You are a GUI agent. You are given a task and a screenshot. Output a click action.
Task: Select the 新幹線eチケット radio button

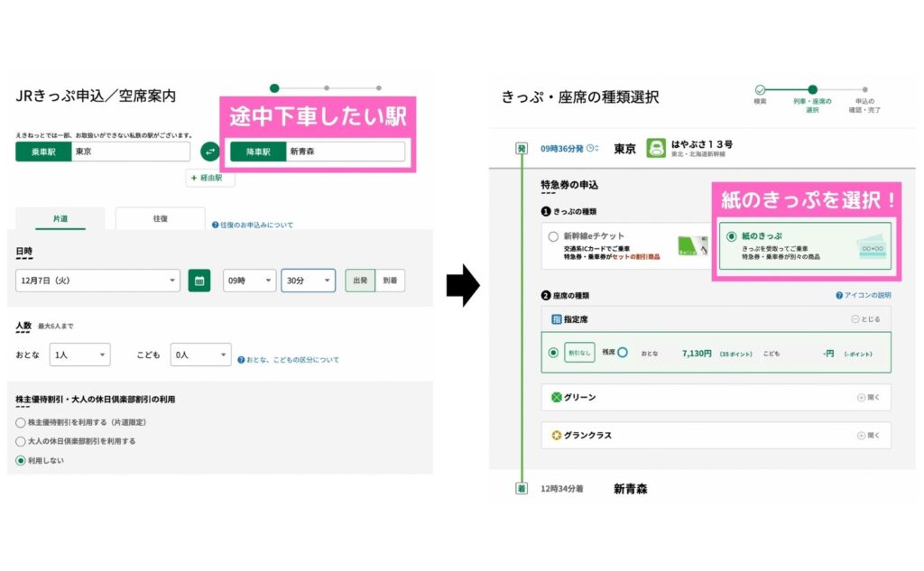(x=553, y=237)
